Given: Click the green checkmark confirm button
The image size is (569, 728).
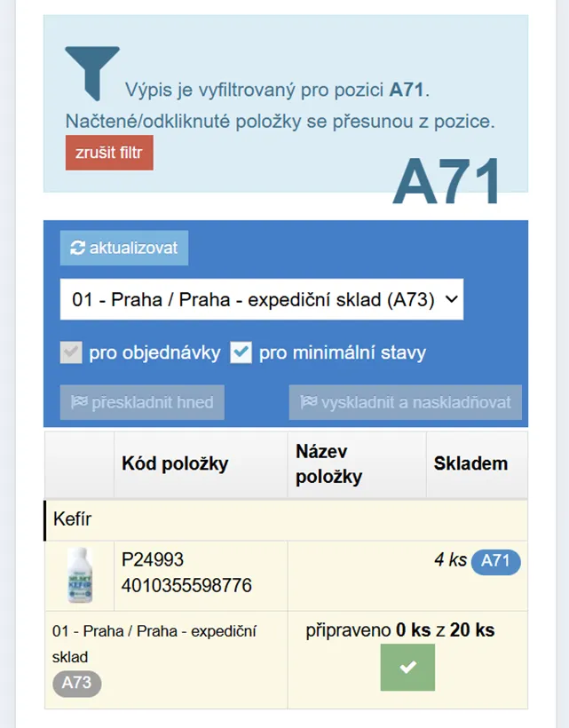Looking at the screenshot, I should point(407,667).
